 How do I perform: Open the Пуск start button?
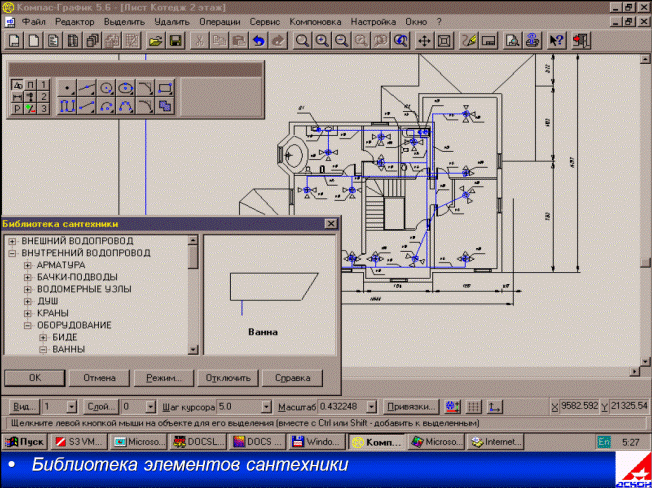coord(25,441)
